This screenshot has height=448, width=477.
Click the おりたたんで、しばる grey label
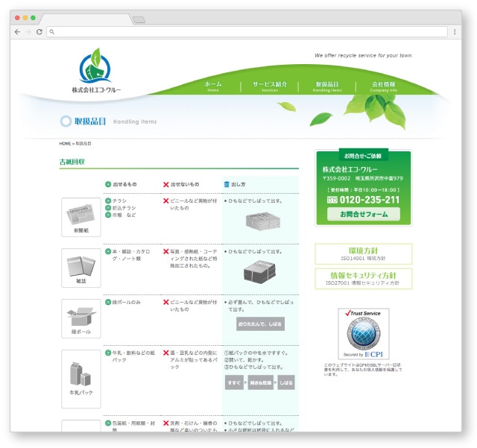coord(260,324)
